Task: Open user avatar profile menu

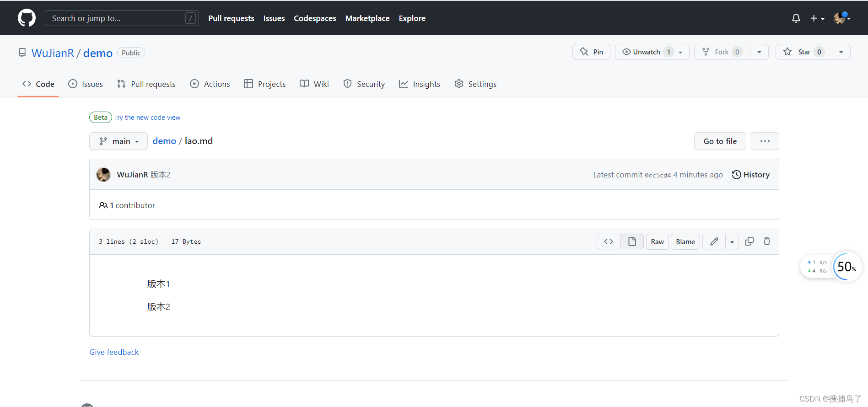Action: (x=842, y=18)
